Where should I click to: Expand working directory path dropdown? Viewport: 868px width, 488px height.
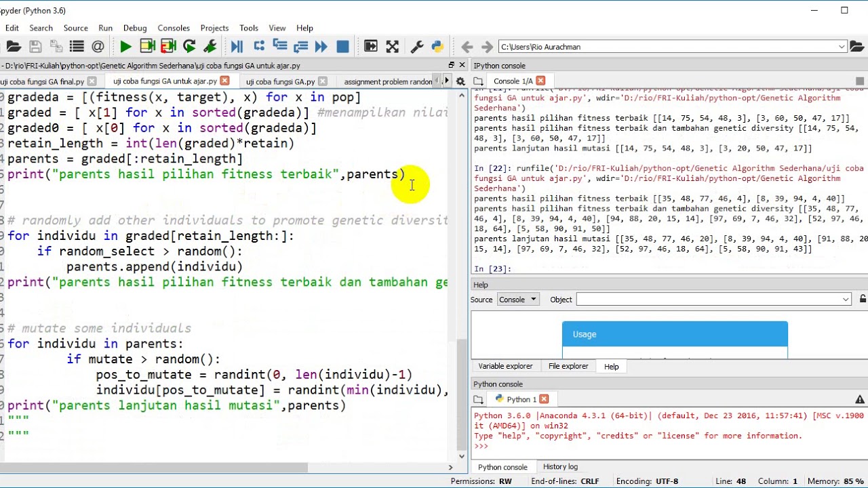point(842,47)
